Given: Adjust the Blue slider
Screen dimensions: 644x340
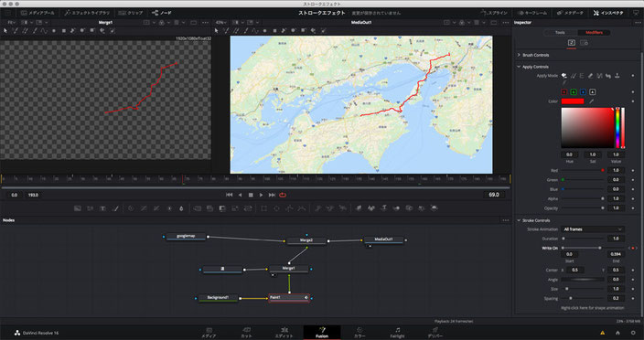Looking at the screenshot, I should 583,189.
